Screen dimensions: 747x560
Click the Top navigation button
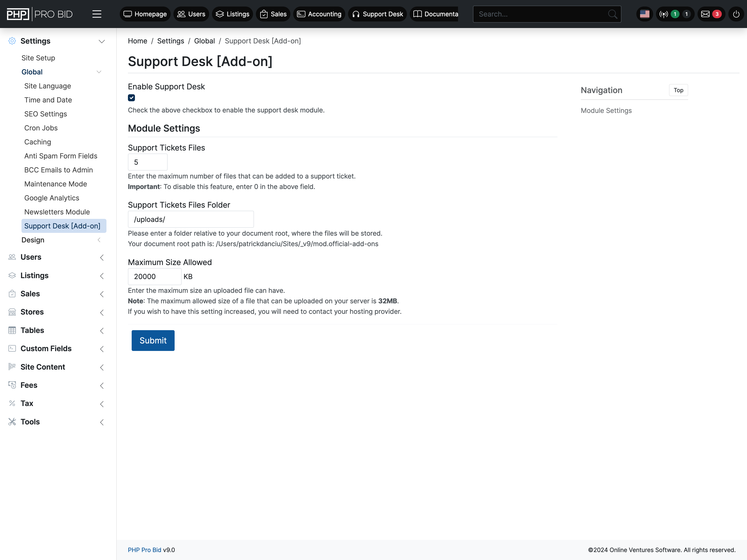pos(678,90)
